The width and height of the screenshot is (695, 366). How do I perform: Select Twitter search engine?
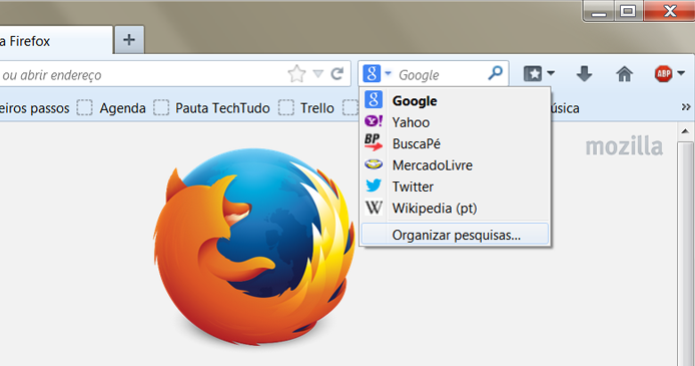(x=455, y=187)
